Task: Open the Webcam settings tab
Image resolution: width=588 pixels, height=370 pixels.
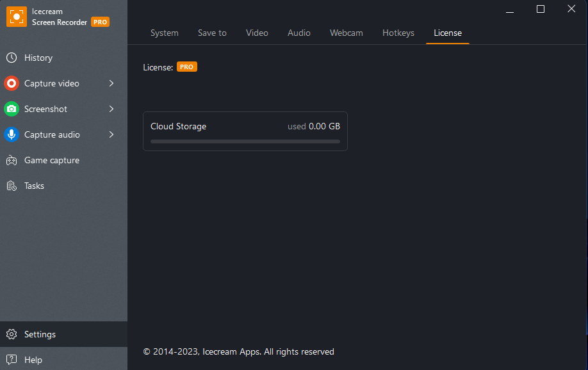Action: [346, 33]
